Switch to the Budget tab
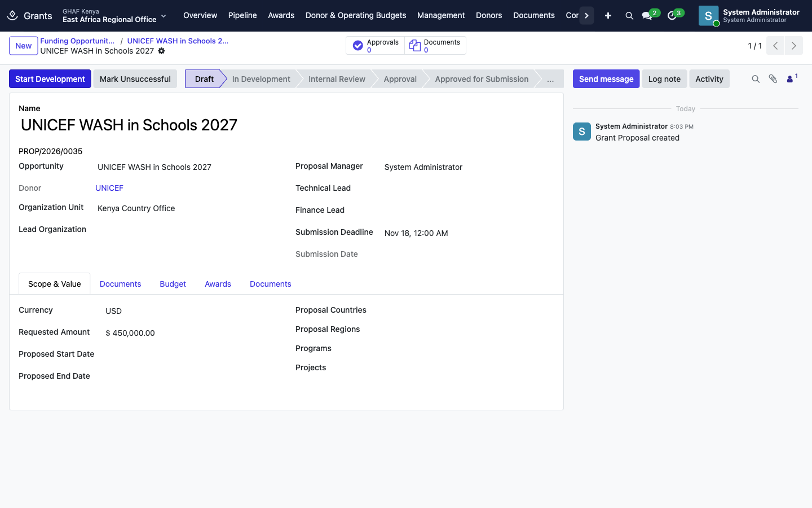The width and height of the screenshot is (812, 508). tap(173, 284)
